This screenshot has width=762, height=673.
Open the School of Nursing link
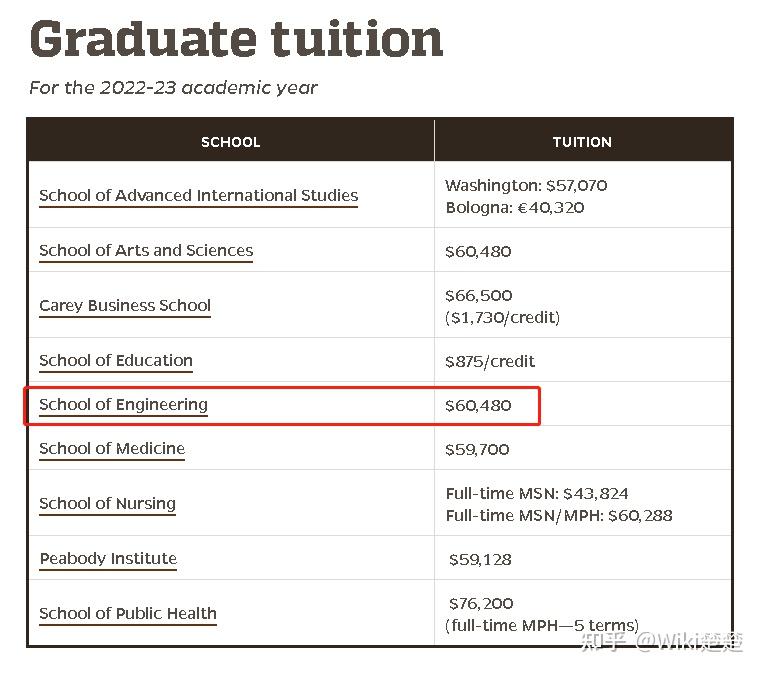(x=107, y=504)
